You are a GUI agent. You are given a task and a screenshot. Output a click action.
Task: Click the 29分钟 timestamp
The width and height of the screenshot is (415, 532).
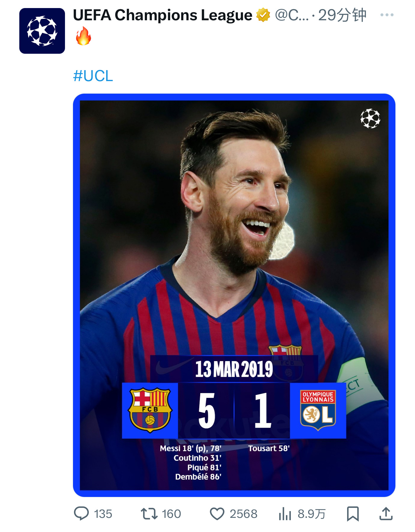(342, 15)
